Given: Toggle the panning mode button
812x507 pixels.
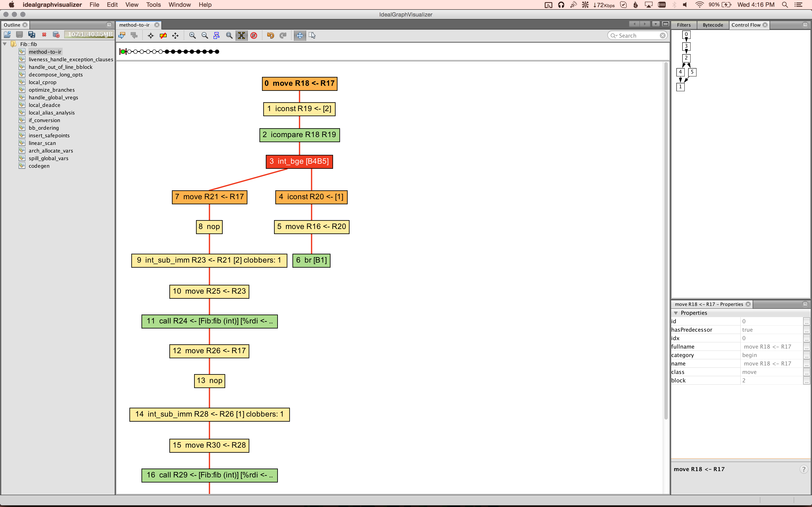Looking at the screenshot, I should click(x=300, y=35).
